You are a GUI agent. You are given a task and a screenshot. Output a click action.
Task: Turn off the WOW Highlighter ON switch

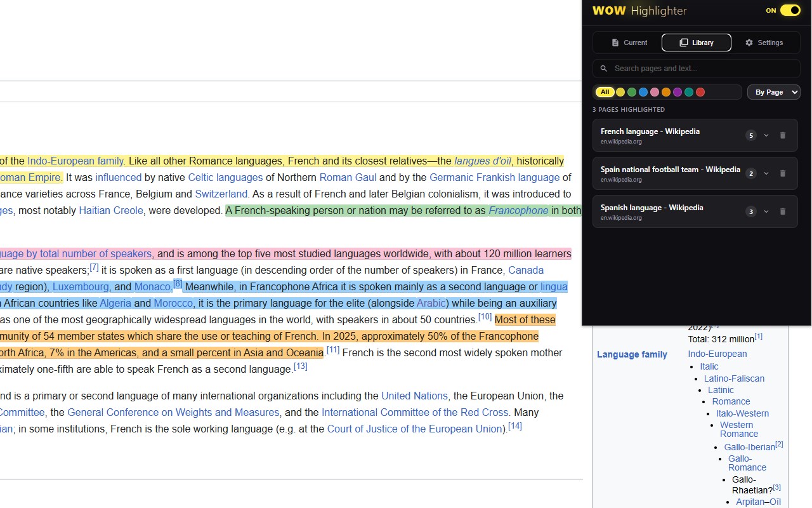coord(790,10)
